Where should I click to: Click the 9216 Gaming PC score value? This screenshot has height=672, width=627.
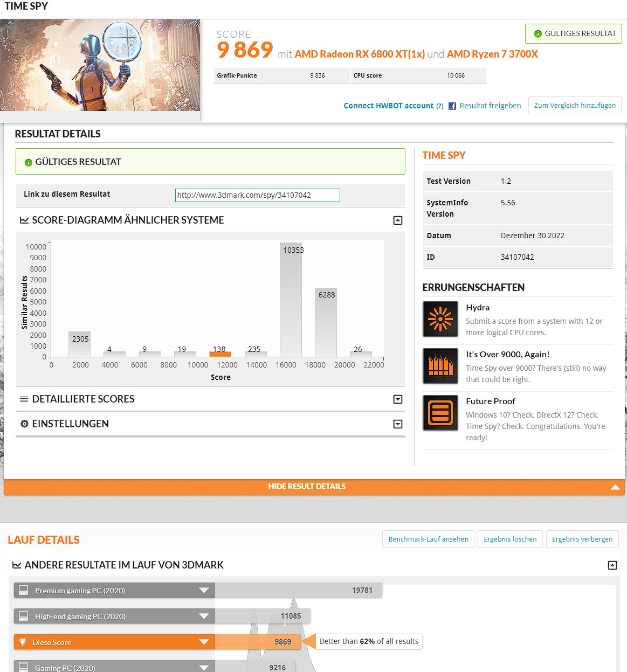pyautogui.click(x=278, y=668)
